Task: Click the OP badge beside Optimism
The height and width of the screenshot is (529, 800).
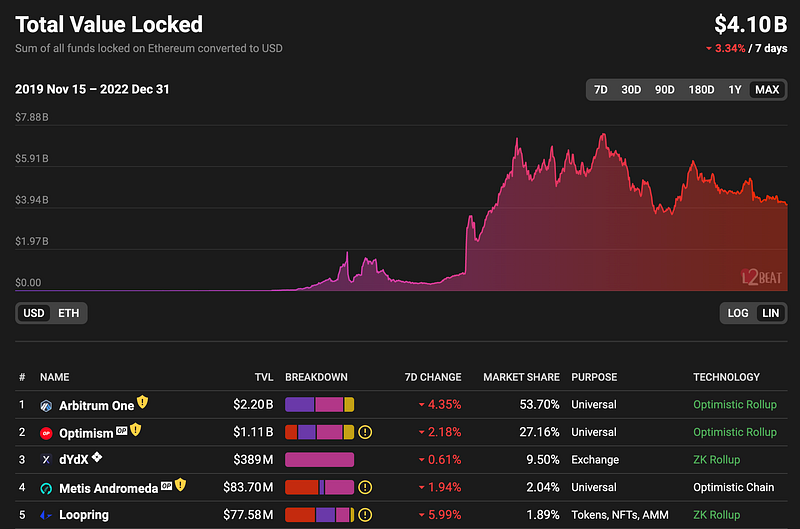Action: click(121, 431)
